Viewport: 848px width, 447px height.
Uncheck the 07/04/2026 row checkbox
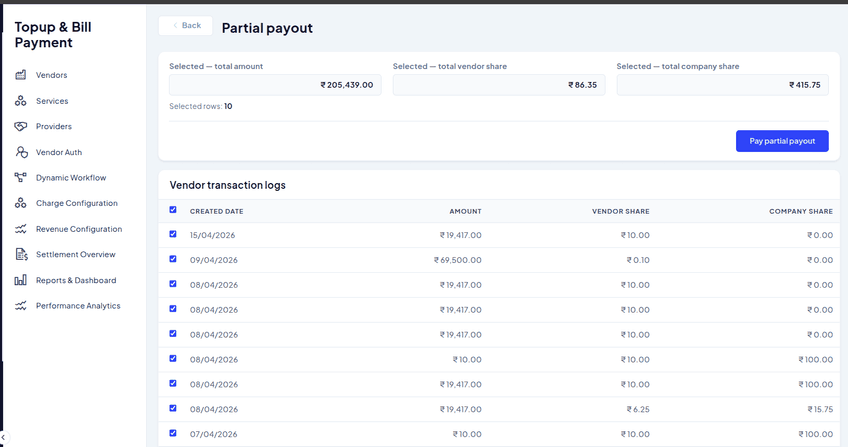(173, 433)
